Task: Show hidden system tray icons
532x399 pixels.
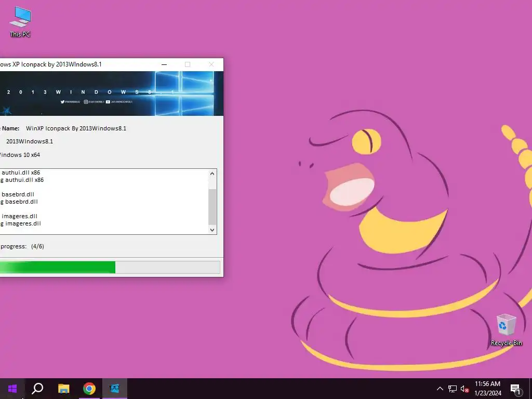Action: 440,389
